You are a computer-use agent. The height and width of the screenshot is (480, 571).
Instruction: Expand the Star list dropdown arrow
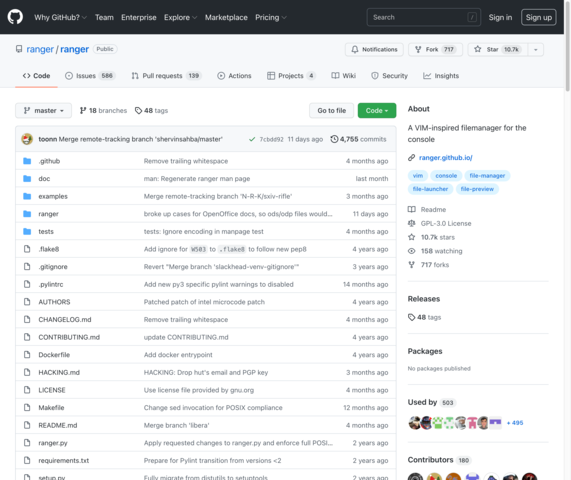click(x=536, y=50)
